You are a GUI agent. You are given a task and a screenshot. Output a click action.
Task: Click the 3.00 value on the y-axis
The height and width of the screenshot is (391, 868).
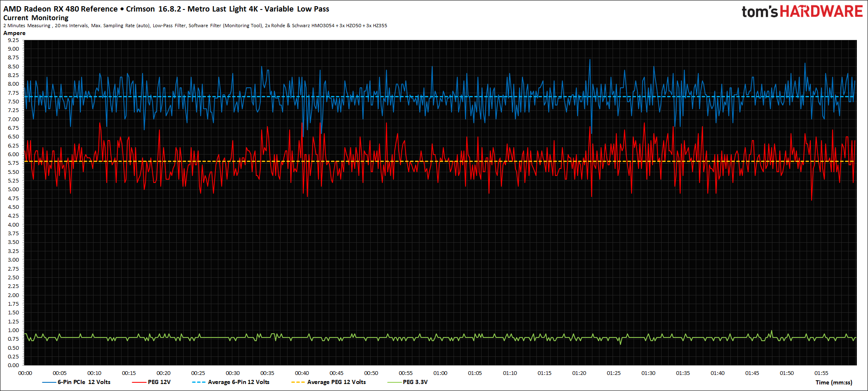[x=13, y=260]
